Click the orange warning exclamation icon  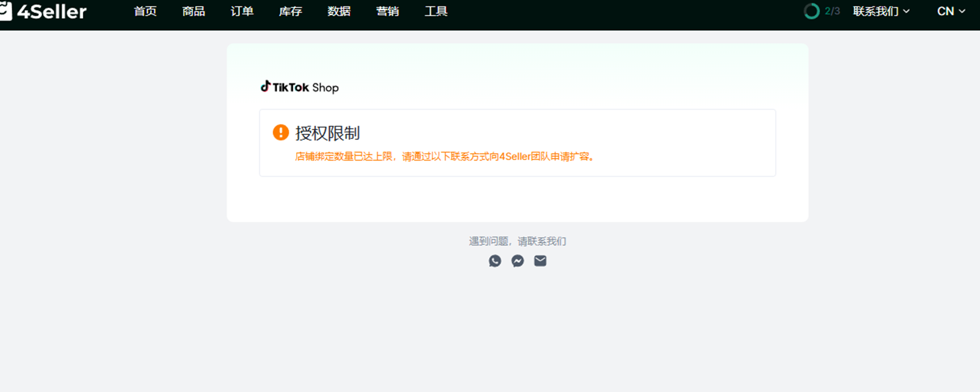pos(281,133)
